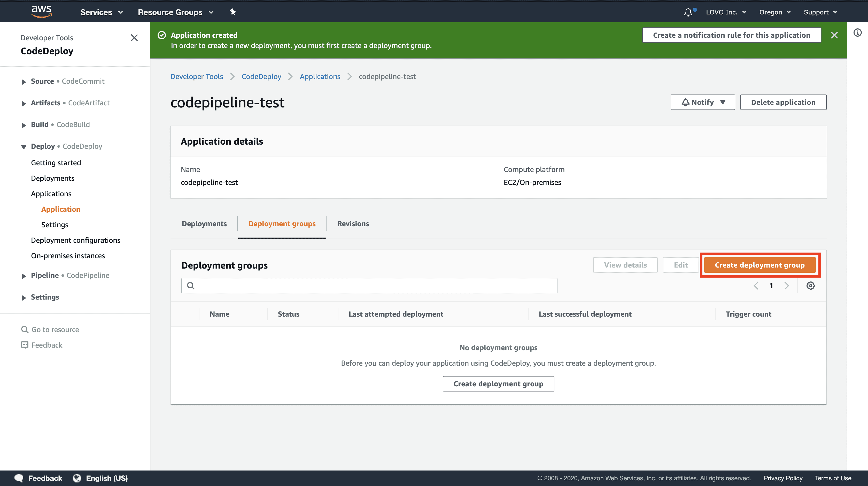Click the Feedback speech bubble in footer
The height and width of the screenshot is (486, 868).
19,478
